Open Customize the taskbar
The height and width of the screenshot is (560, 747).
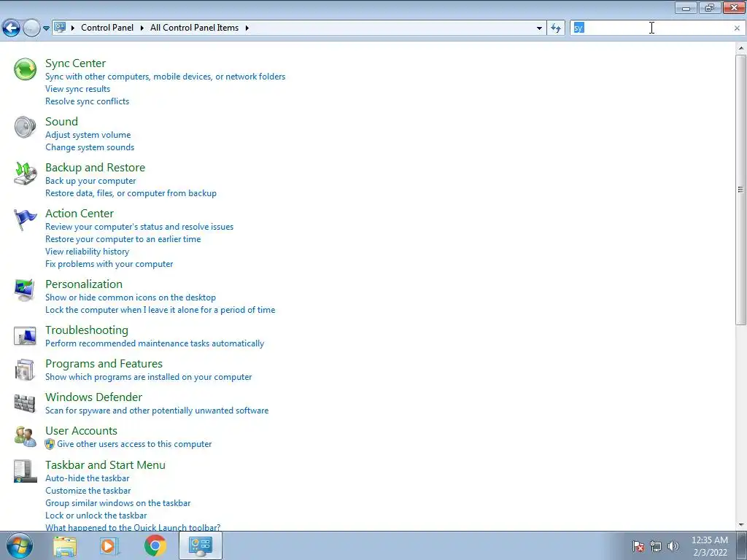tap(88, 491)
